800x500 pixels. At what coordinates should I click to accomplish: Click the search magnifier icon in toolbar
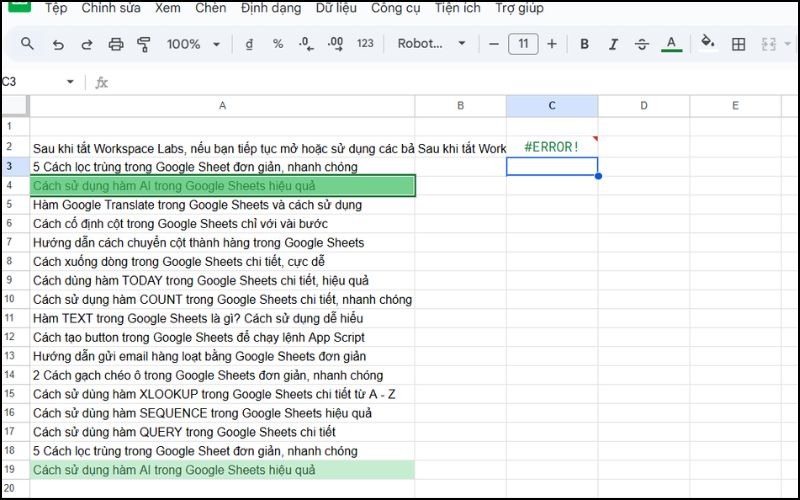coord(27,44)
